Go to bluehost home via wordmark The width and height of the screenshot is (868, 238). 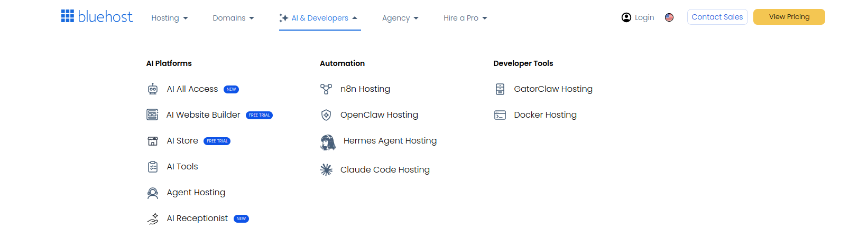pyautogui.click(x=105, y=16)
